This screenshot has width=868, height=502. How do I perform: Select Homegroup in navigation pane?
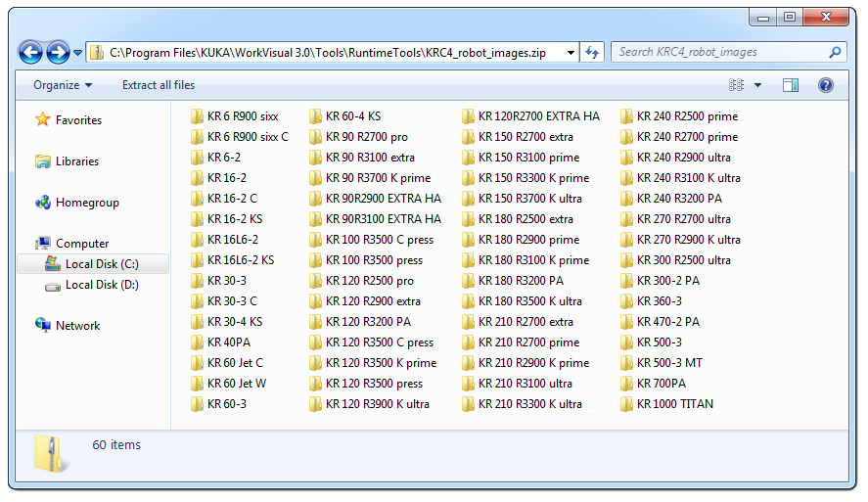[x=77, y=203]
